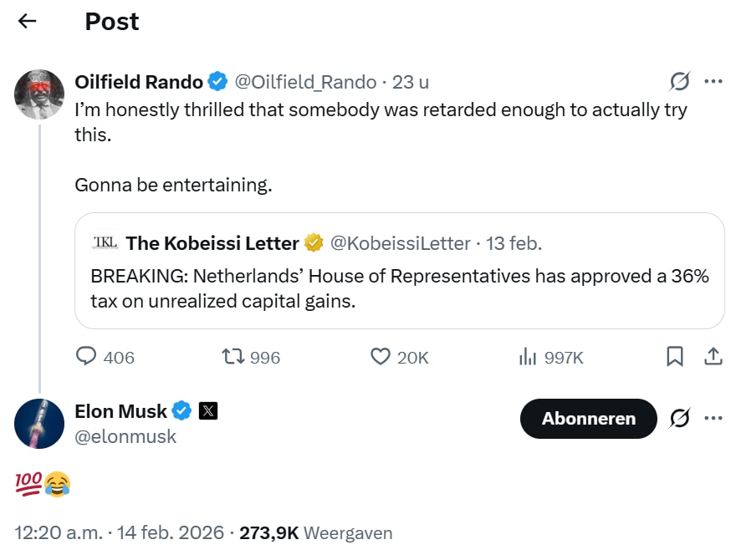Screen dimensions: 736x560
Task: Bookmark this post
Action: [674, 357]
